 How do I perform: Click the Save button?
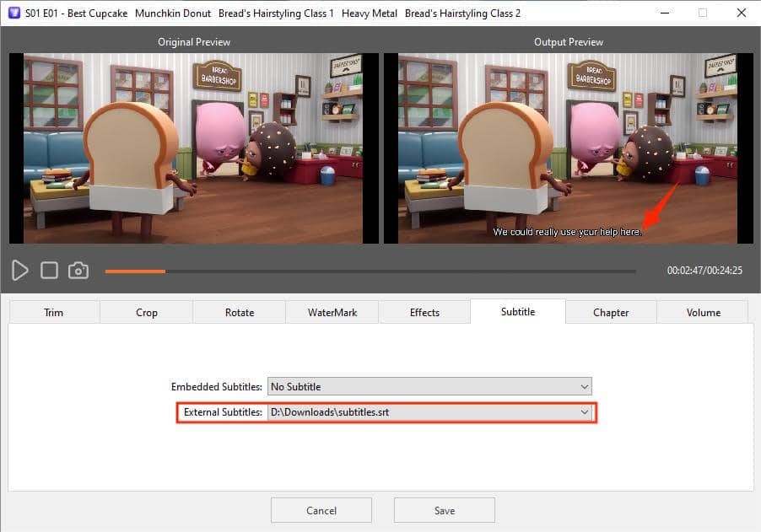tap(444, 509)
